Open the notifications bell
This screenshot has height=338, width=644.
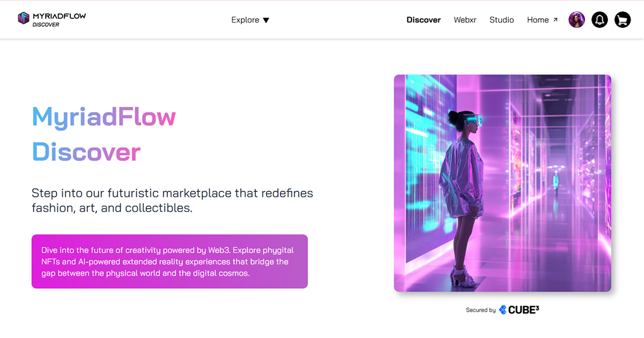coord(599,19)
